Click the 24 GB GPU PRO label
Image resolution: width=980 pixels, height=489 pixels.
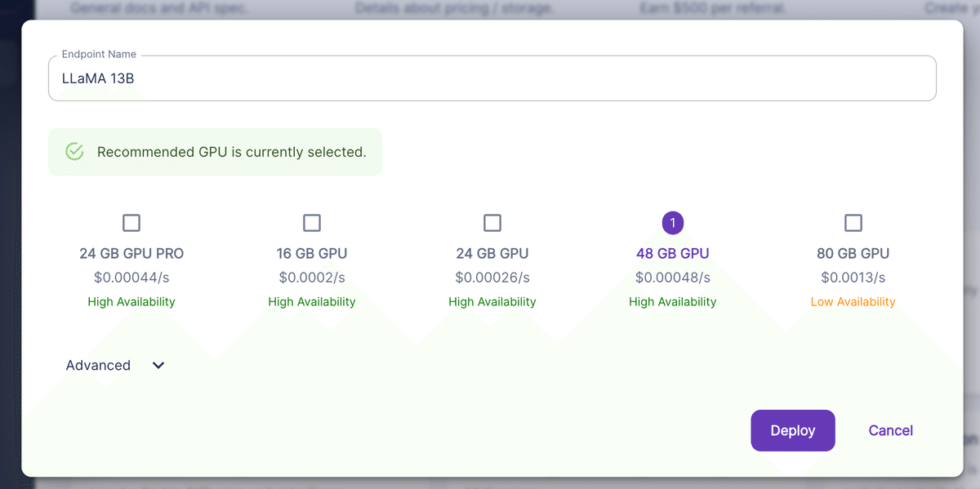coord(131,253)
